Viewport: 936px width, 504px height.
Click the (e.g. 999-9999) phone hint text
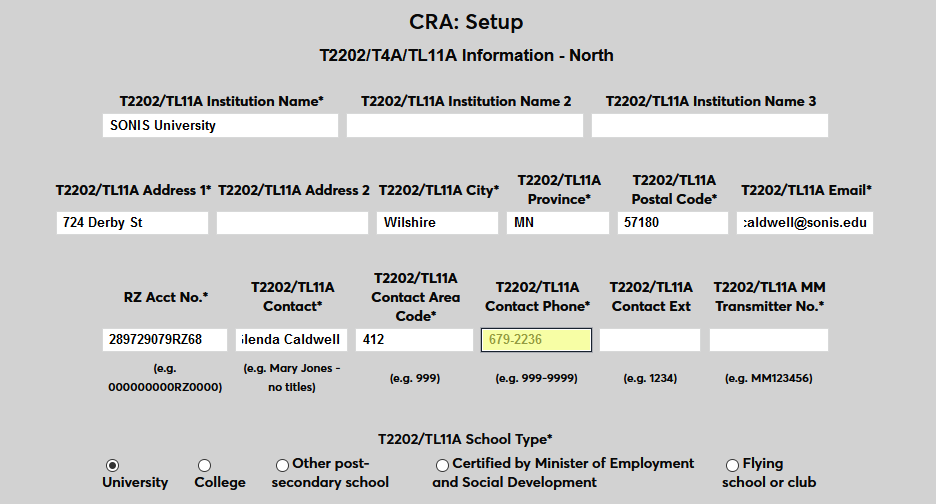coord(537,378)
